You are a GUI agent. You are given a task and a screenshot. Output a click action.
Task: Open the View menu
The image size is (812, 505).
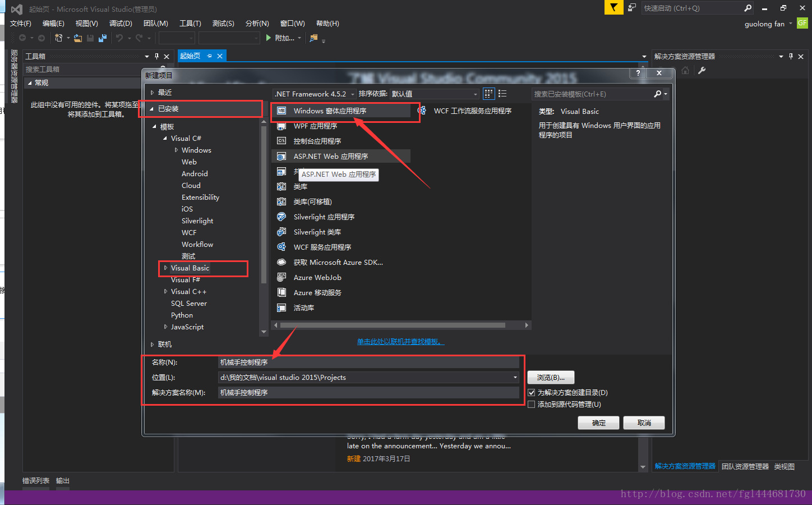click(87, 24)
